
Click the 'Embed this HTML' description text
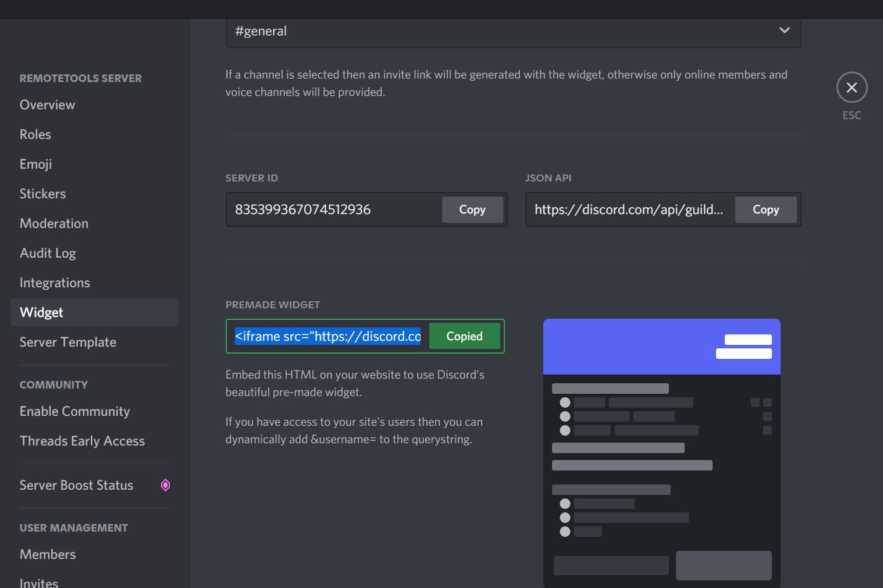[355, 383]
